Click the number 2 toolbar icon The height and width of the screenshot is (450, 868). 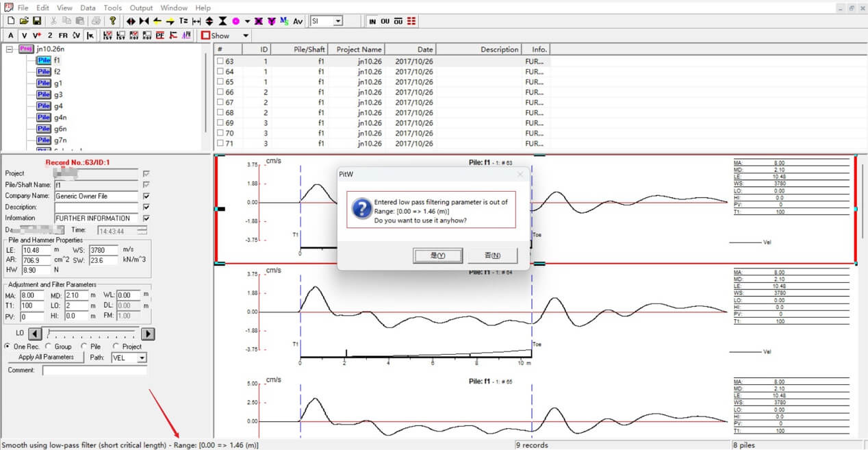(x=50, y=36)
